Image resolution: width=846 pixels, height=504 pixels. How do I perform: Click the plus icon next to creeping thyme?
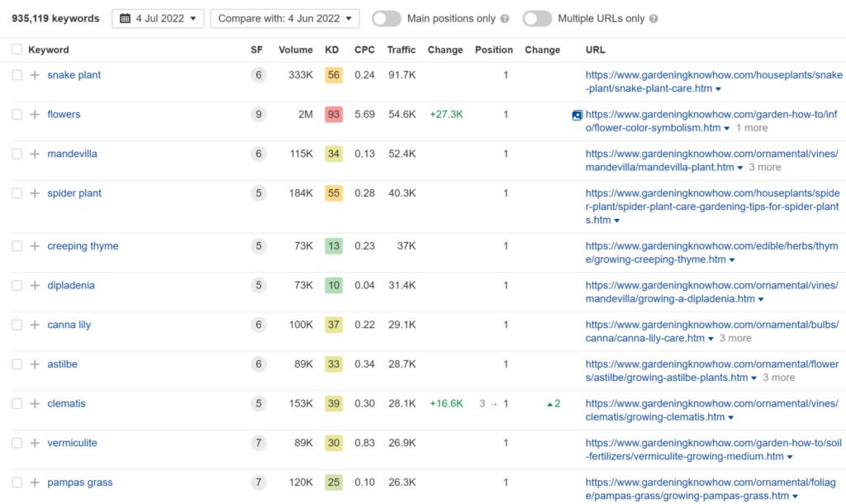35,246
